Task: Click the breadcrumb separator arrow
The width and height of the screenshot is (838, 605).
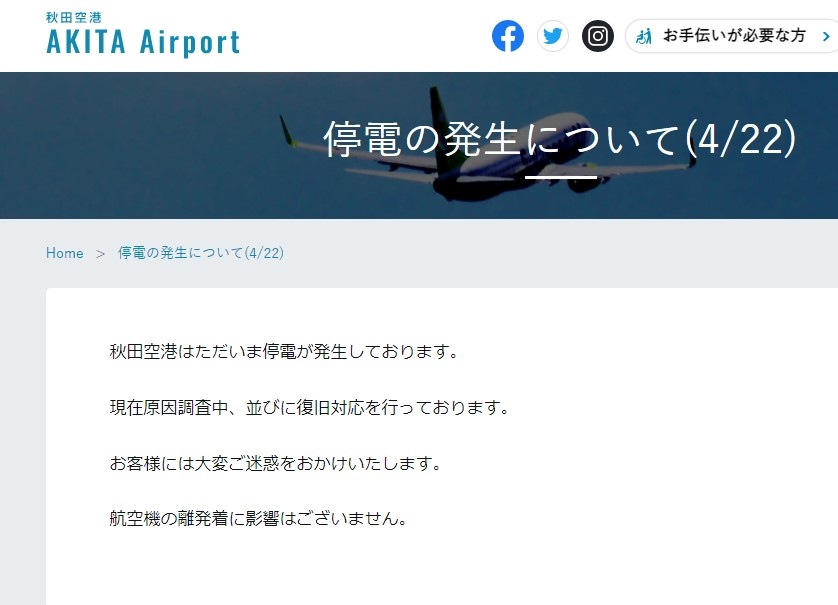Action: [100, 253]
